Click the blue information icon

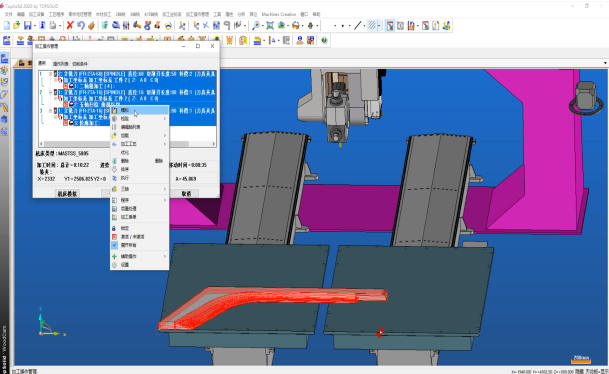[x=42, y=26]
